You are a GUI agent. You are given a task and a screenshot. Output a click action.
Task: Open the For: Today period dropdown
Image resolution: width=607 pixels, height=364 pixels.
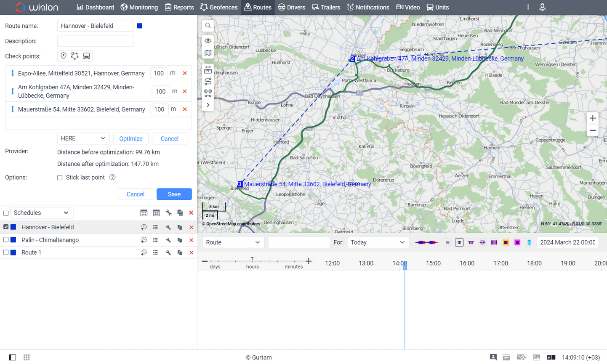point(378,242)
